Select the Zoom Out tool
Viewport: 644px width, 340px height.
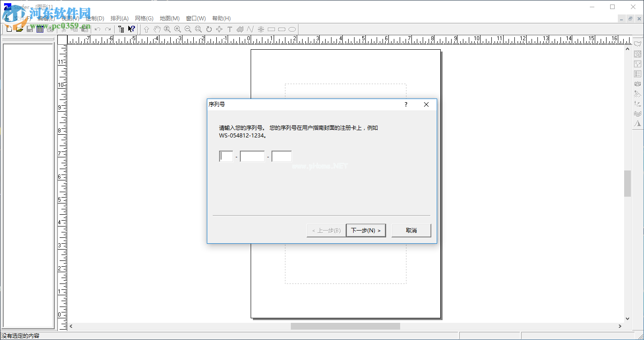coord(188,29)
